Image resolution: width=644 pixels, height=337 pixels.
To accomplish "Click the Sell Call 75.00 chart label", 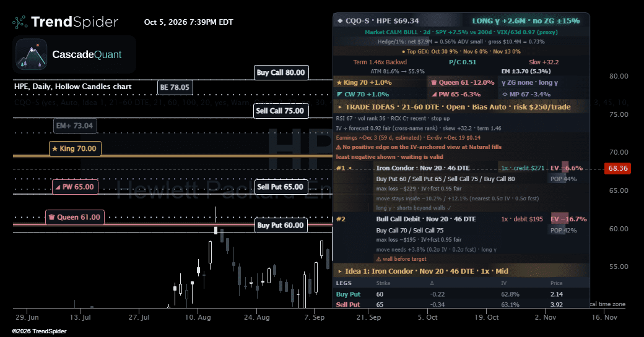I will [x=281, y=111].
